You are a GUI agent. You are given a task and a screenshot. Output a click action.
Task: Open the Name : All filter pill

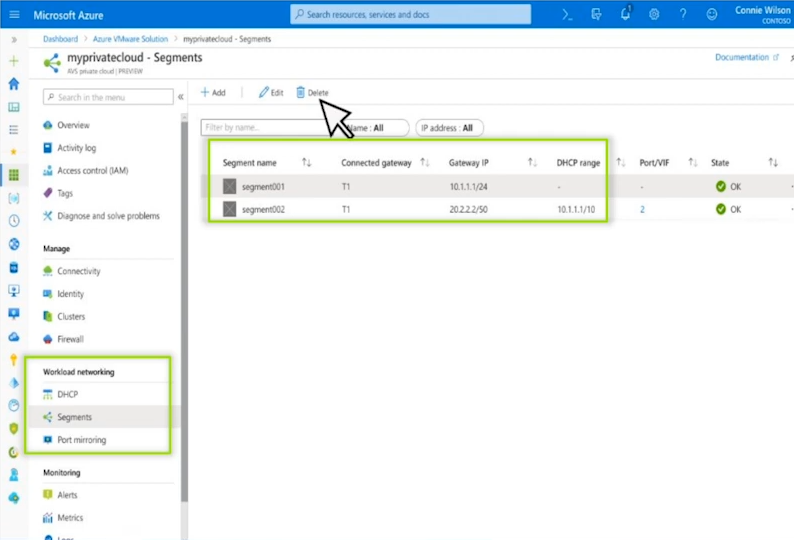coord(378,128)
